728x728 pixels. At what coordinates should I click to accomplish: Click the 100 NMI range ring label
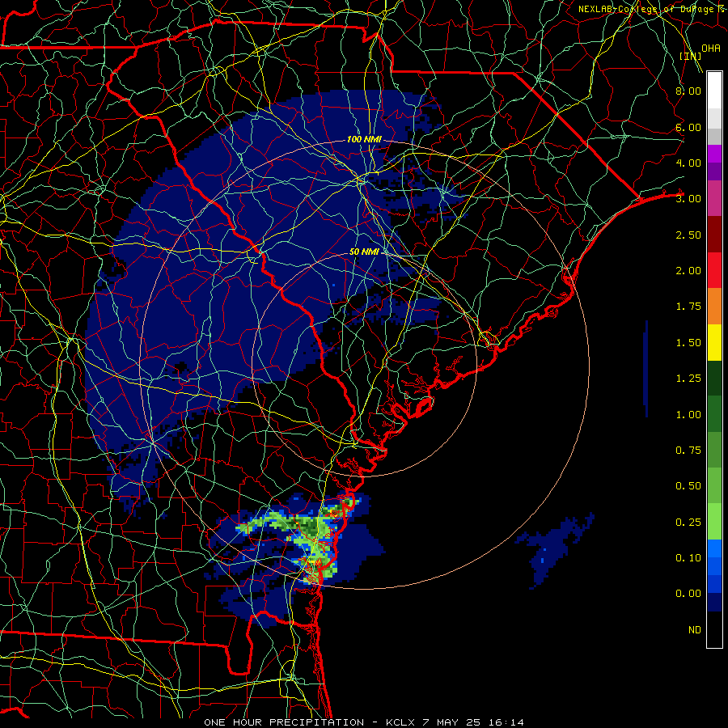click(x=364, y=139)
